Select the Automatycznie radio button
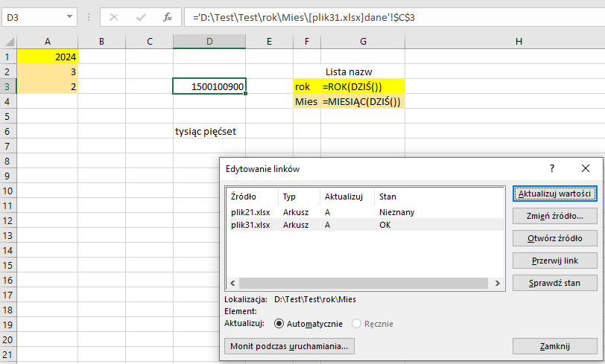605x364 pixels. point(279,324)
